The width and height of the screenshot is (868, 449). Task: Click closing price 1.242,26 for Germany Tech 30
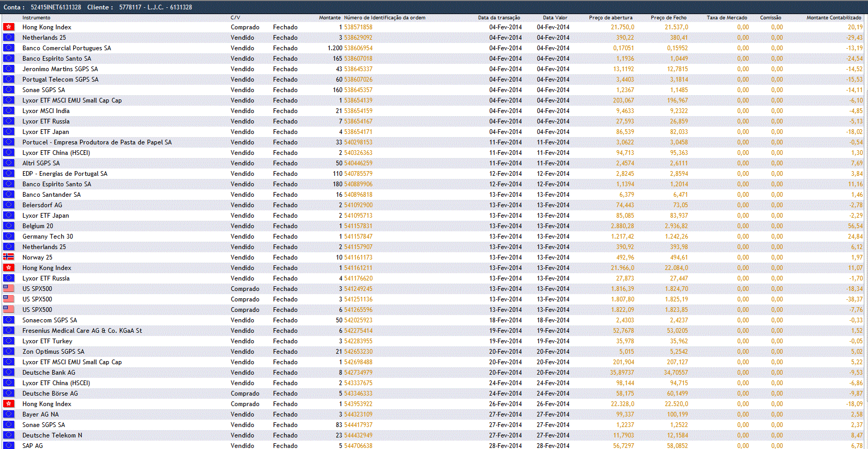[x=676, y=237]
